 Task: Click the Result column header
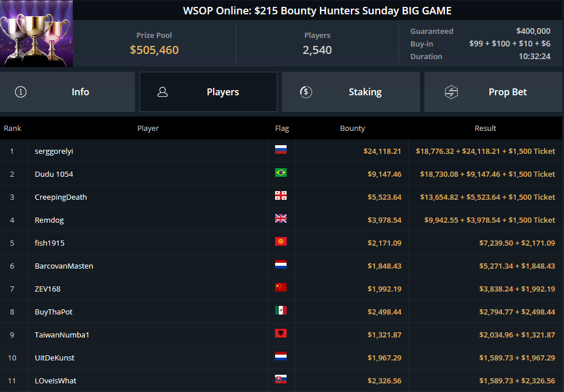coord(485,128)
